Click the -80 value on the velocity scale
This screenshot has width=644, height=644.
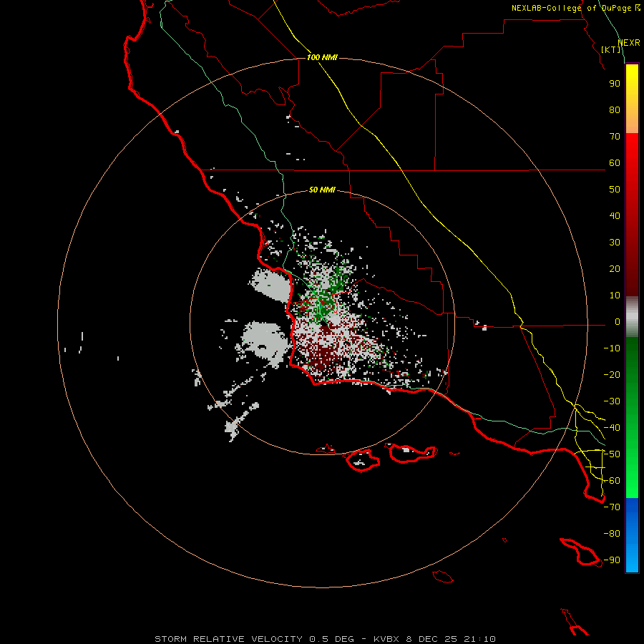coord(612,534)
